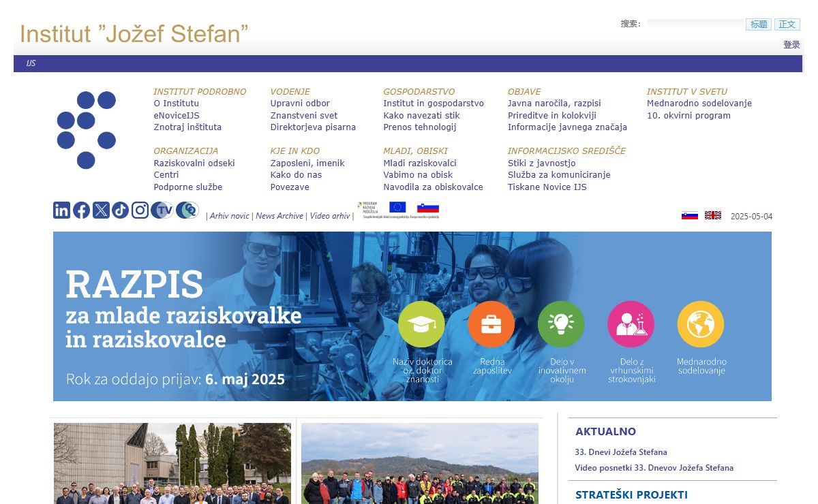Screen dimensions: 818x504
Task: Open the TikTok social icon
Action: (x=121, y=210)
